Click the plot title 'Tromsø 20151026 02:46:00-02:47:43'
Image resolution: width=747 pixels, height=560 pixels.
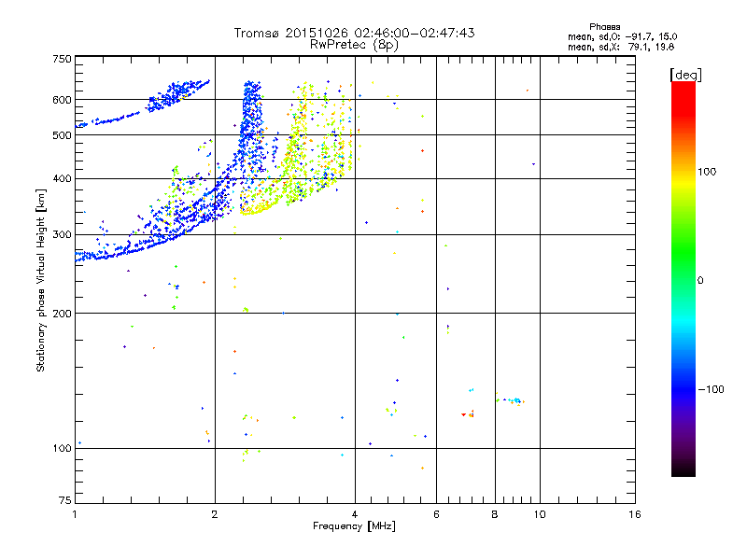coord(354,33)
